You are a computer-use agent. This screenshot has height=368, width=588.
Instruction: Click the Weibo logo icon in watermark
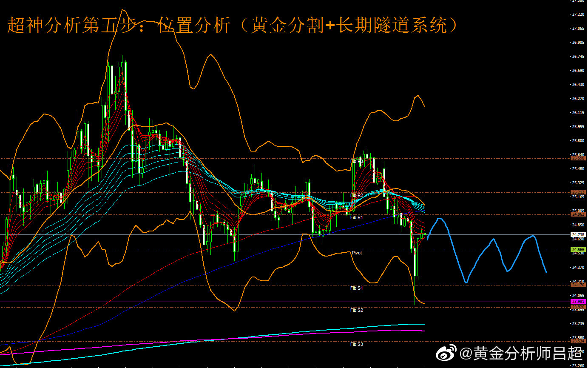447,353
